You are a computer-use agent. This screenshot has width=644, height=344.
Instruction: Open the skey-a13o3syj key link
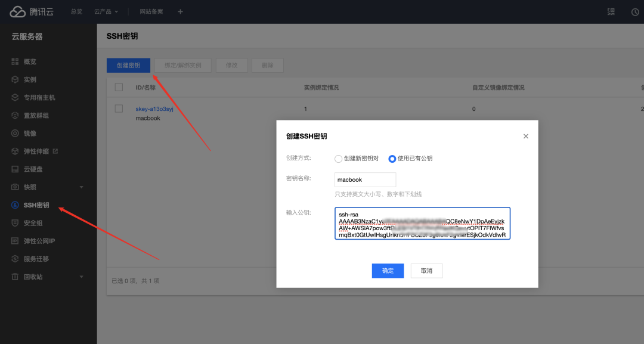tap(155, 108)
